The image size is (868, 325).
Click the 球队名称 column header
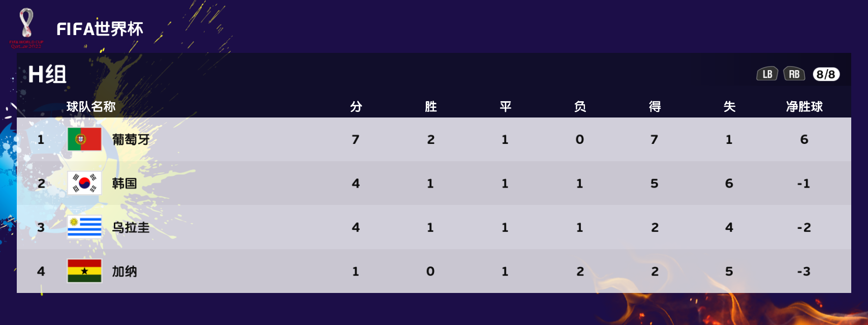91,106
